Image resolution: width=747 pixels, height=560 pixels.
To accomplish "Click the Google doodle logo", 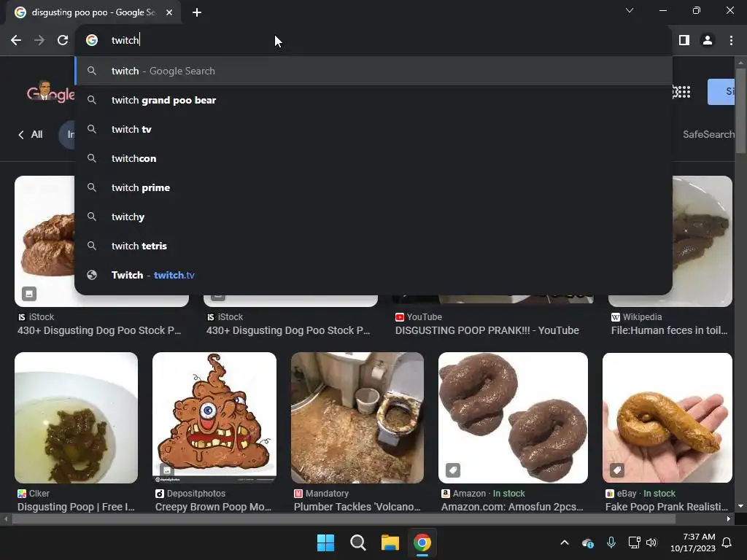I will (50, 92).
